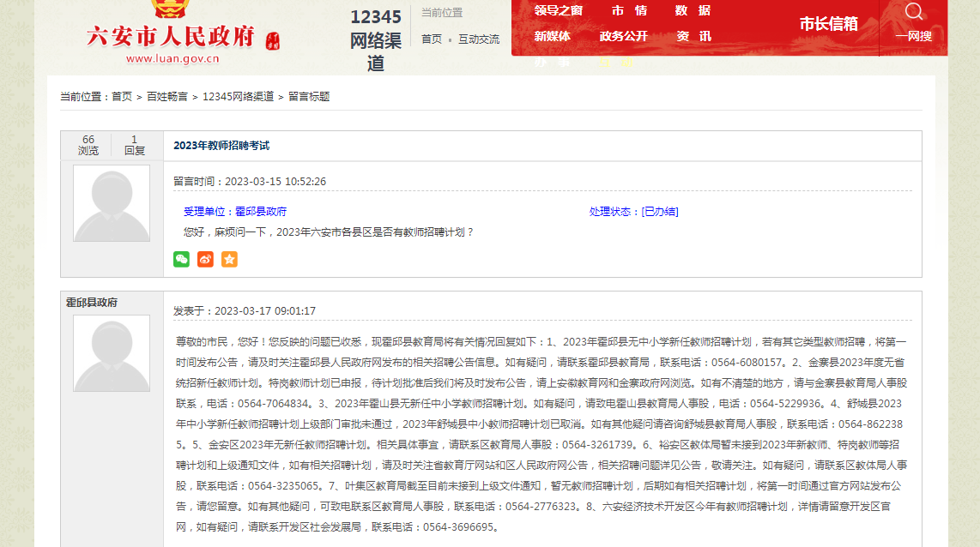
Task: Click the national emblem logo at top
Action: click(169, 8)
